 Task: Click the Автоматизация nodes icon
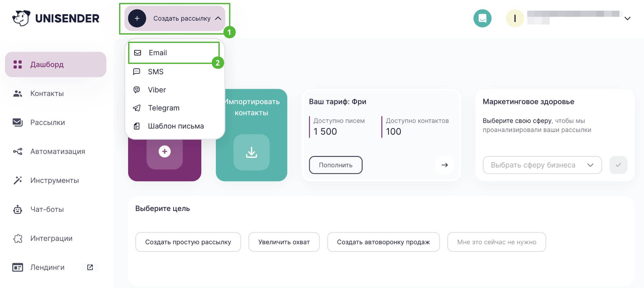pos(18,151)
